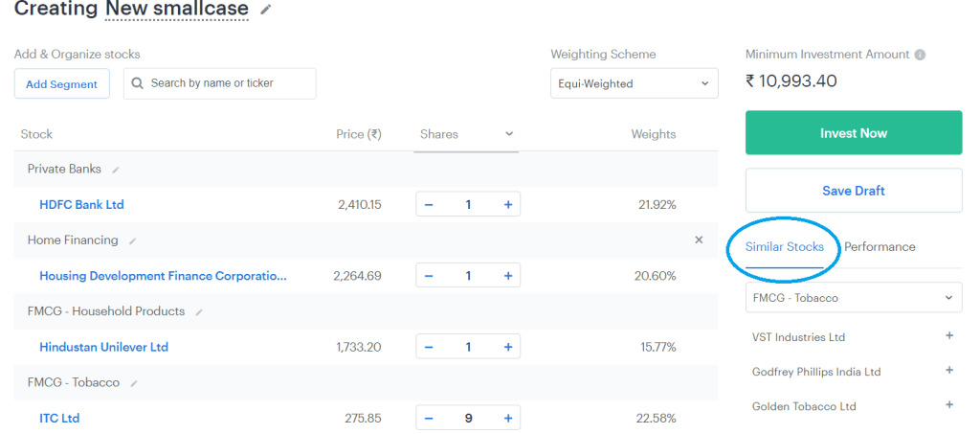Click the ITC Ltd weight 22.58%

655,419
